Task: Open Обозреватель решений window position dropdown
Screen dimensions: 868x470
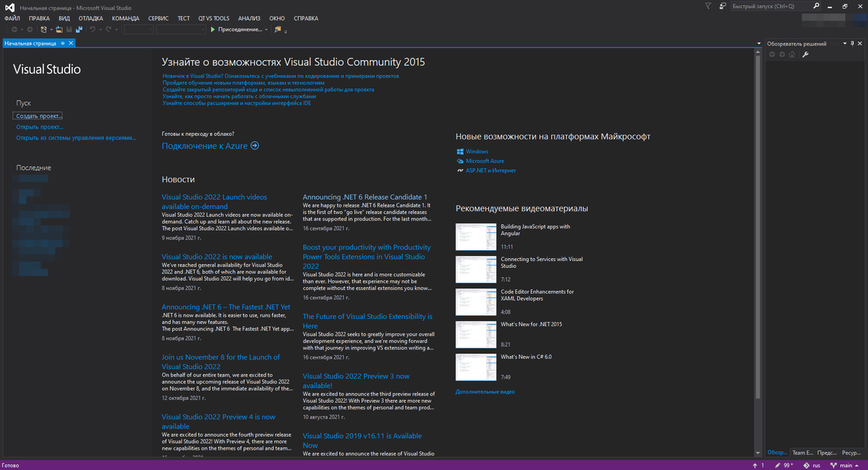Action: [x=845, y=43]
